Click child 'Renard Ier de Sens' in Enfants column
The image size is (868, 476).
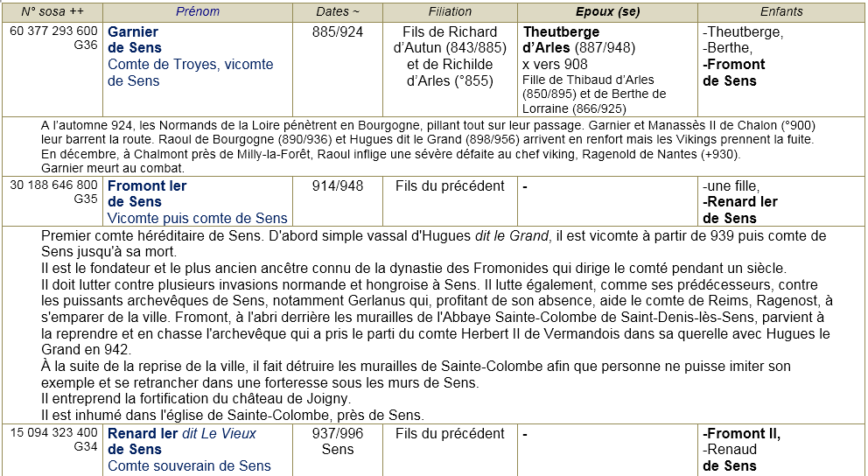pos(740,210)
